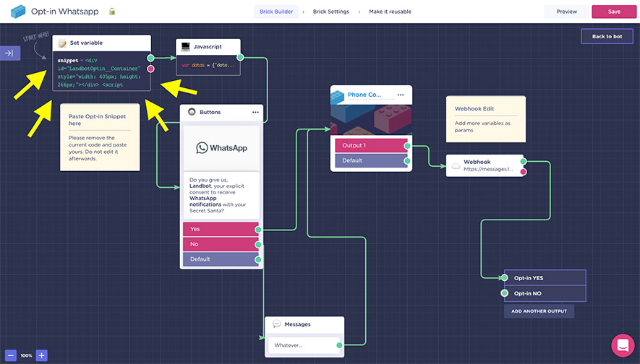Open the Buttons block three-dot menu
The width and height of the screenshot is (640, 364).
(255, 112)
